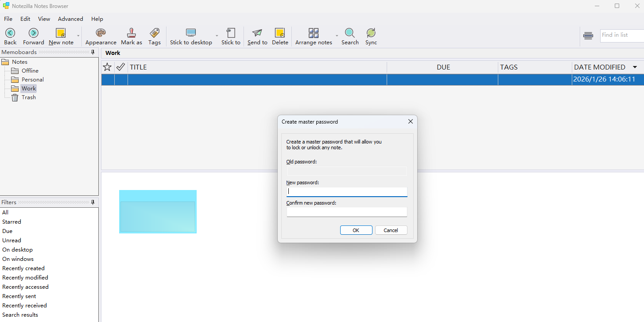Viewport: 644px width, 322px height.
Task: Open the Mark as stamp tool
Action: tap(131, 33)
